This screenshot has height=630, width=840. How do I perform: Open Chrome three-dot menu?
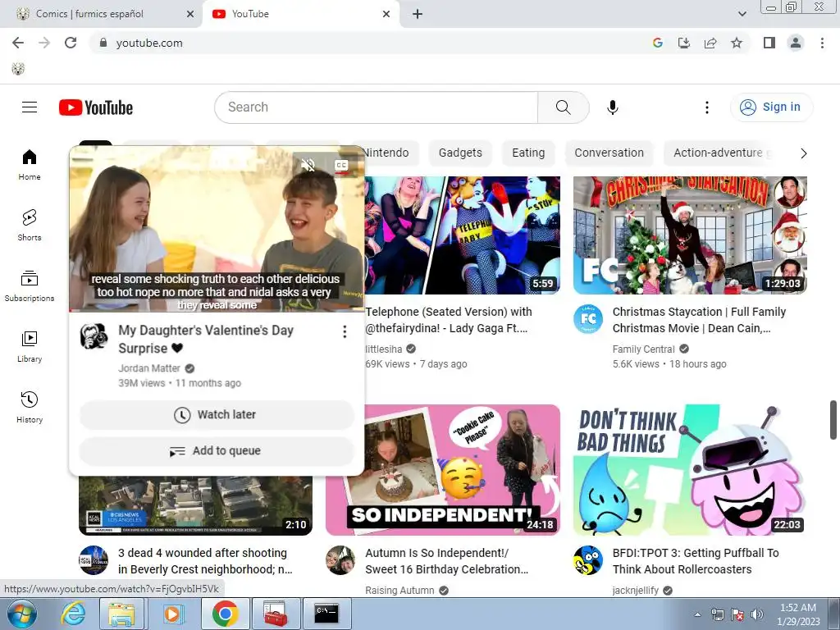pos(822,43)
